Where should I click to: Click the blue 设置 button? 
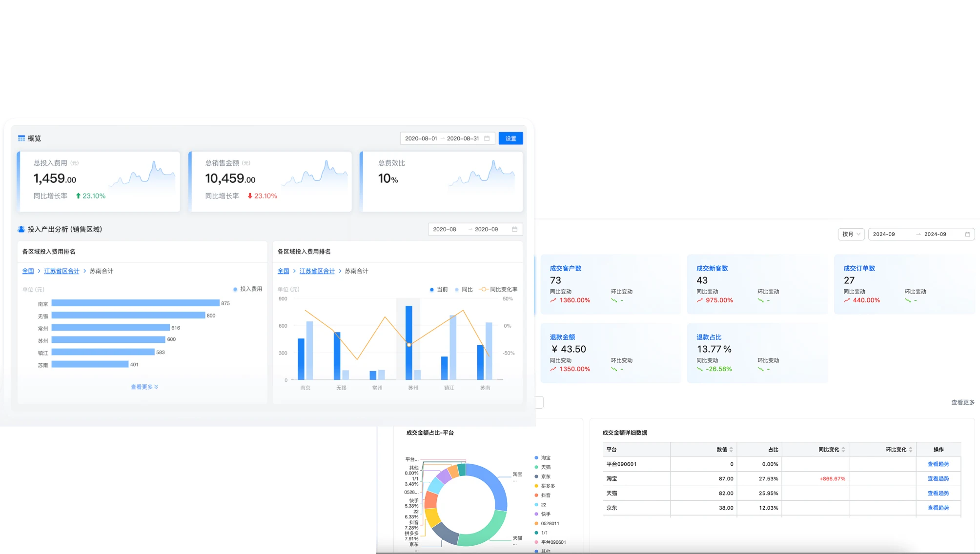coord(510,138)
